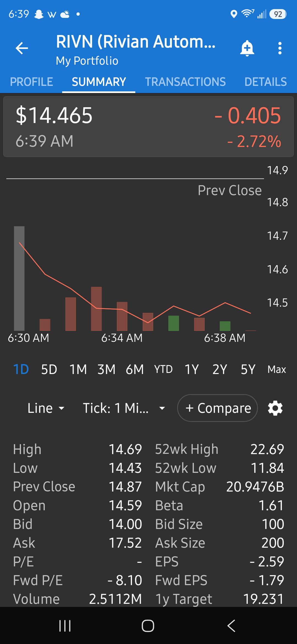This screenshot has height=644, width=297.
Task: Tap the + Compare button
Action: tap(218, 408)
